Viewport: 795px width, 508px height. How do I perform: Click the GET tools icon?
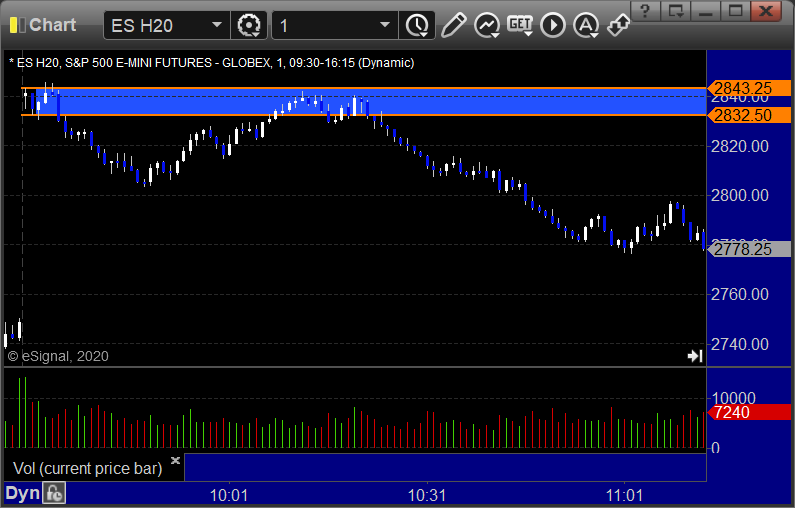pyautogui.click(x=520, y=25)
